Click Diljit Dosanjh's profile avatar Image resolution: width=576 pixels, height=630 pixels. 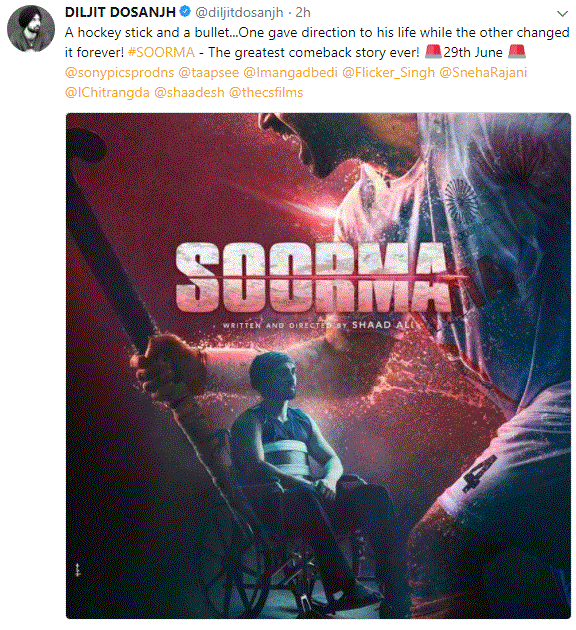[31, 29]
